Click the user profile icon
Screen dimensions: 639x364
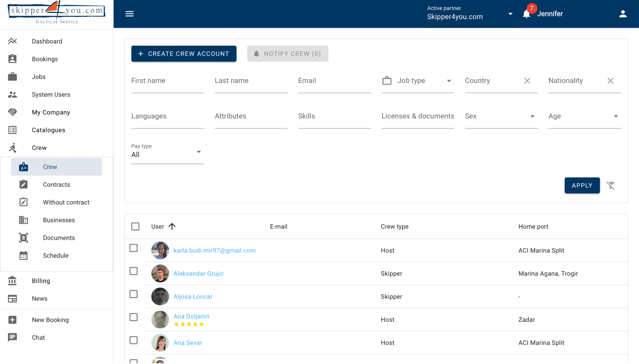(x=623, y=14)
